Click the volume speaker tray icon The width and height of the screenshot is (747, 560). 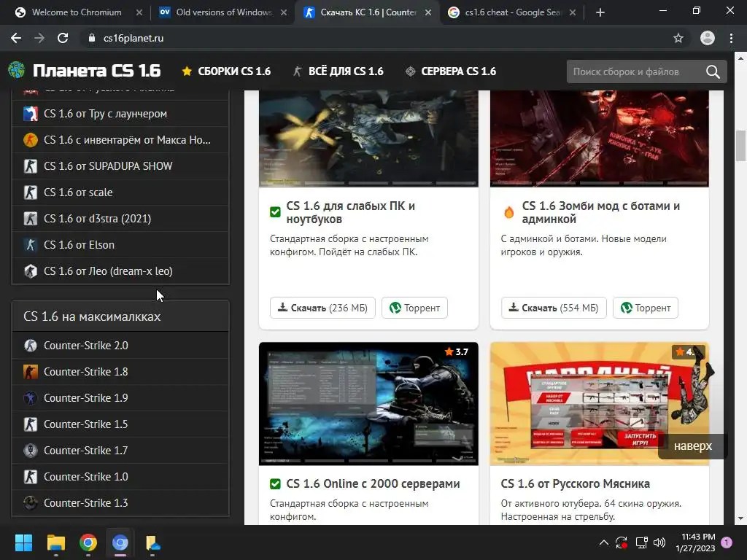tap(659, 542)
